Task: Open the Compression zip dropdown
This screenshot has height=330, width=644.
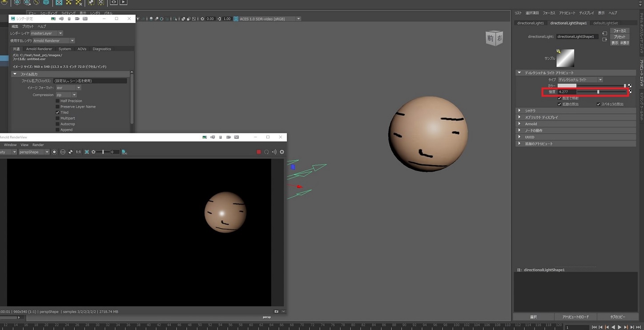Action: point(66,95)
